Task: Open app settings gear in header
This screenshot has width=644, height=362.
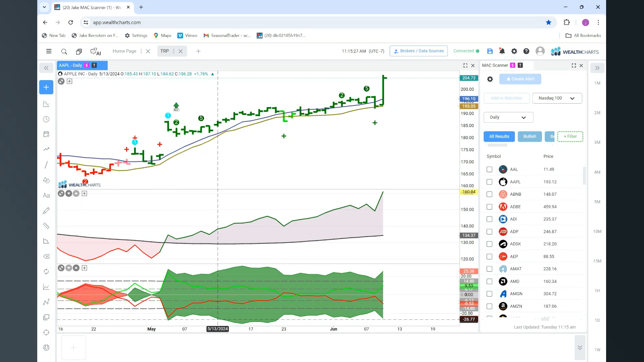Action: pos(514,51)
